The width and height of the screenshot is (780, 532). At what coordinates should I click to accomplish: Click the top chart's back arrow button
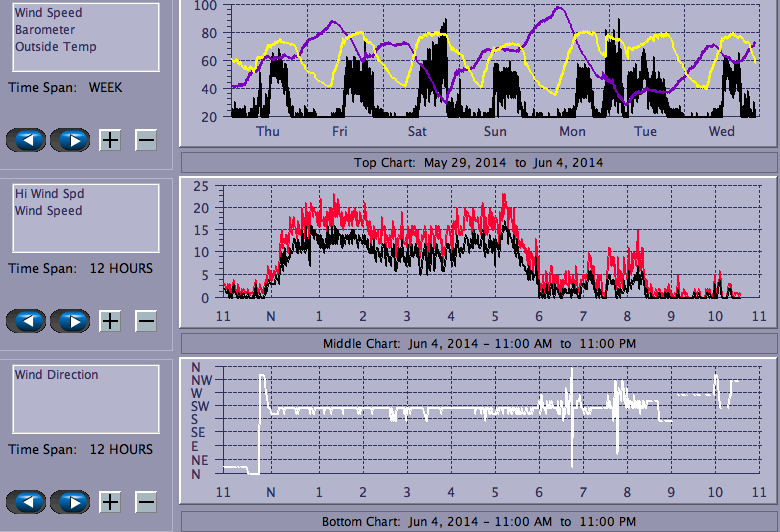27,140
